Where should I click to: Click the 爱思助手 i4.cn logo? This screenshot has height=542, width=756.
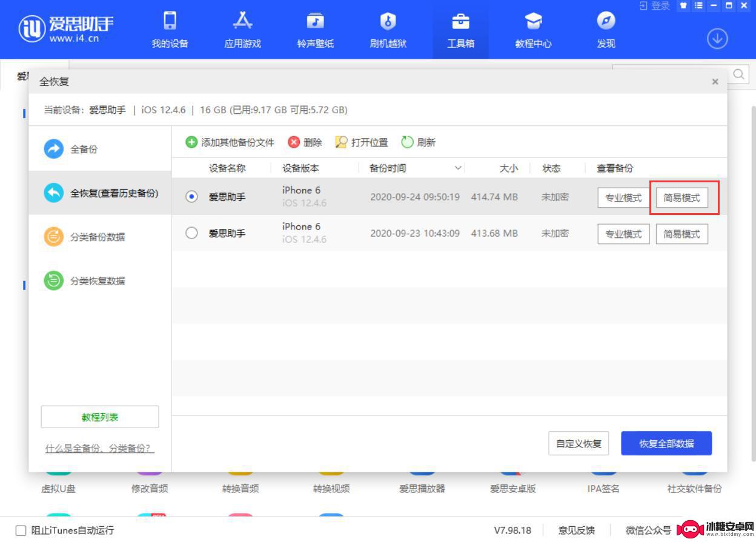pos(65,29)
